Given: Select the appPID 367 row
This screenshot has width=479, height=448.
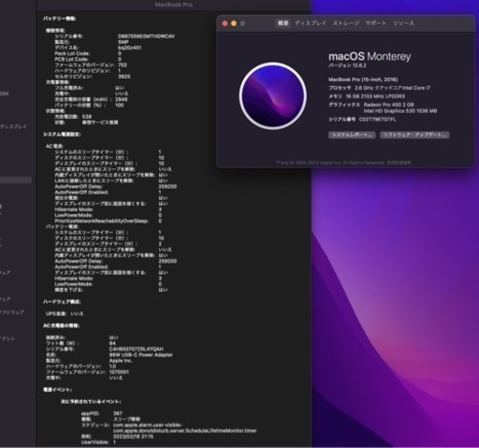Looking at the screenshot, I should [102, 413].
